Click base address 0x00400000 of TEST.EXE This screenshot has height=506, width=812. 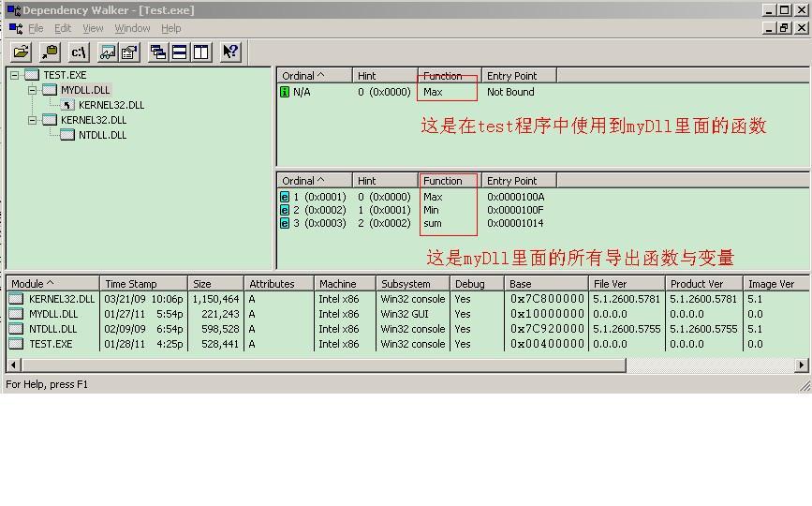point(547,344)
